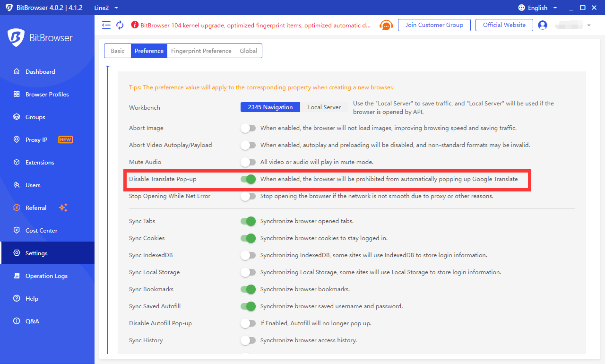Click the Settings gear icon in sidebar

17,253
